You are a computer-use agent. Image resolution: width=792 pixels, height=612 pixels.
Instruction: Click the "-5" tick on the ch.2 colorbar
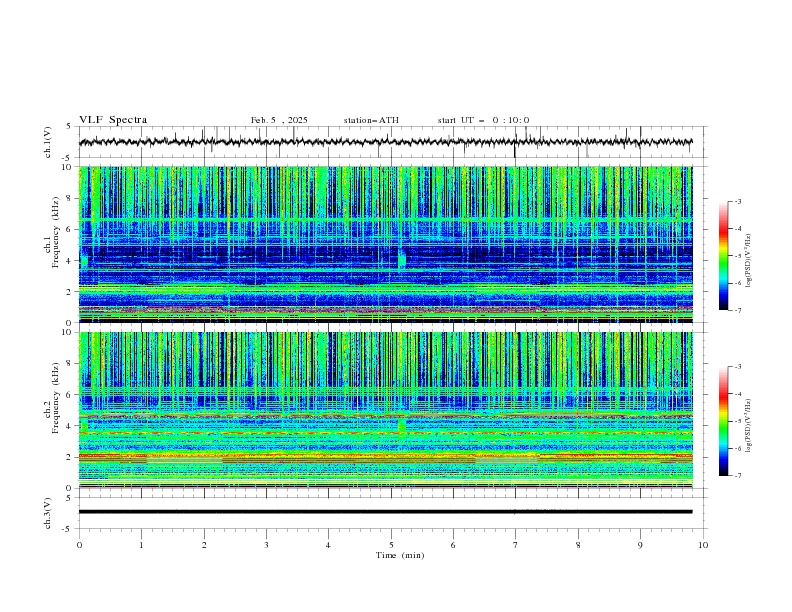tap(738, 421)
